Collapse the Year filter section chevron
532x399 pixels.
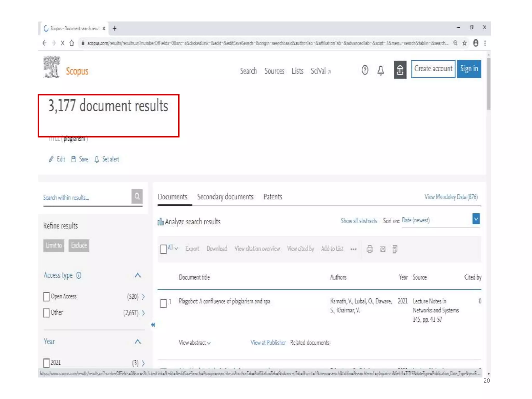pos(138,341)
